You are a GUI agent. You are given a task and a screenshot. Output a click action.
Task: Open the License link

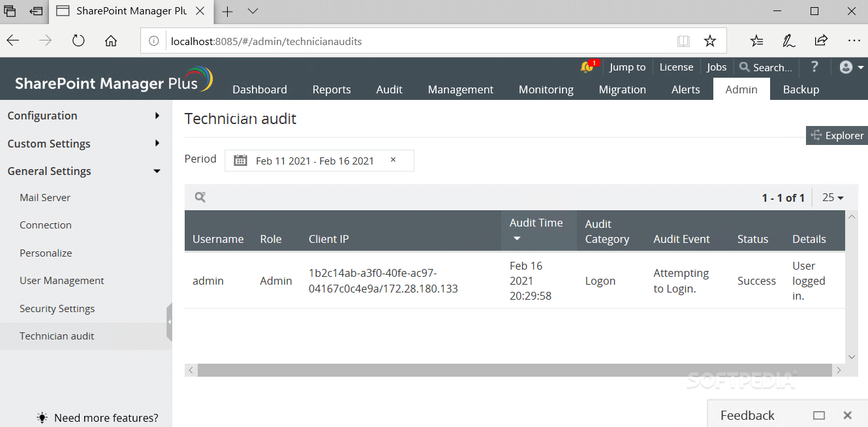(x=676, y=67)
